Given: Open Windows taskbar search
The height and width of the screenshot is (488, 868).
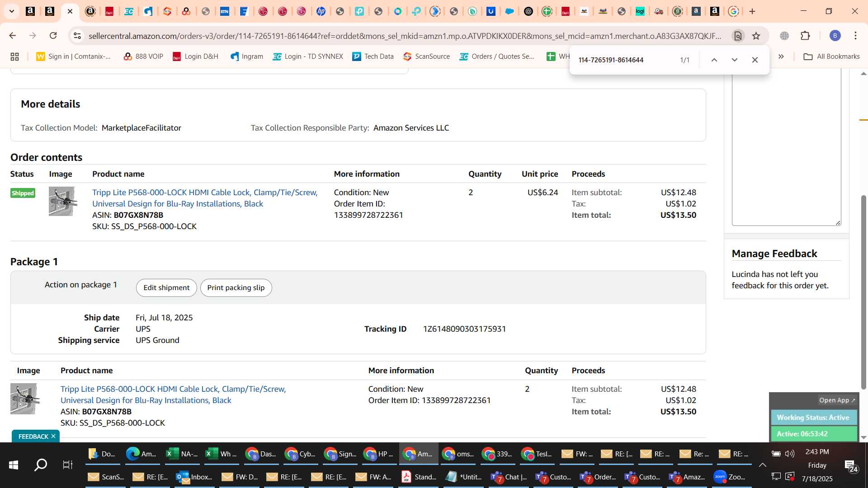Looking at the screenshot, I should pos(41,465).
